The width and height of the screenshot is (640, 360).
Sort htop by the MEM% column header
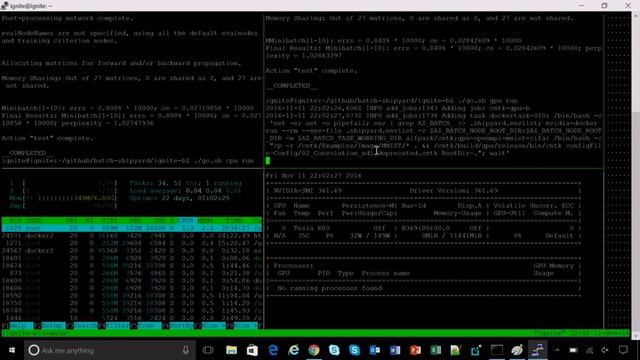tap(205, 220)
